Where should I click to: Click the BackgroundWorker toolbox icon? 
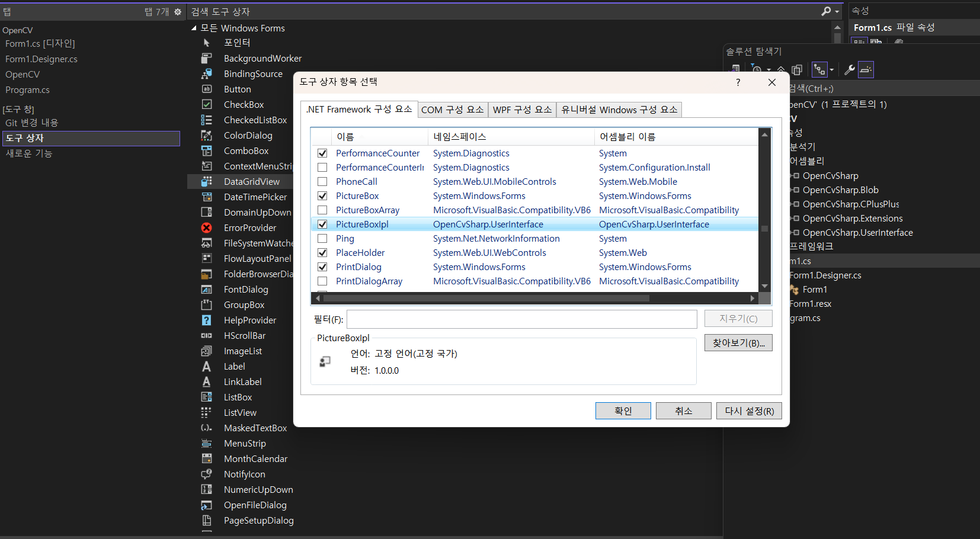pos(206,58)
